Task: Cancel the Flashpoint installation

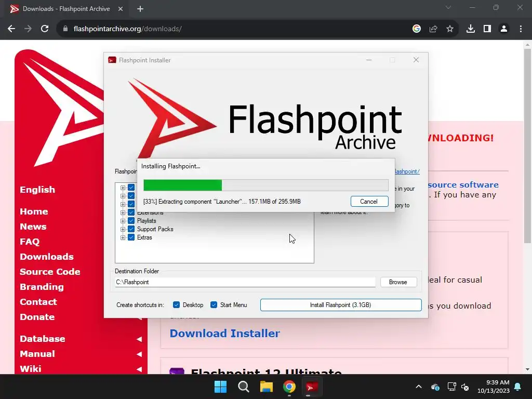Action: pos(369,202)
